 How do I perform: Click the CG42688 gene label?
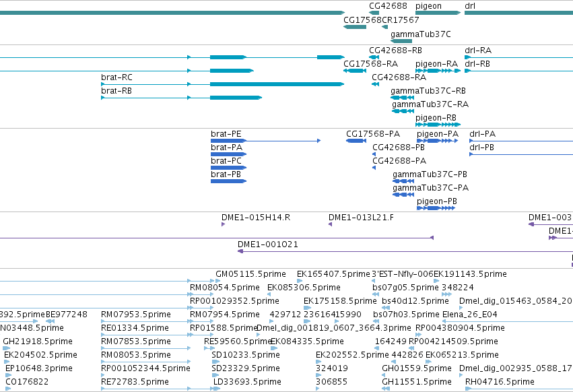(388, 6)
